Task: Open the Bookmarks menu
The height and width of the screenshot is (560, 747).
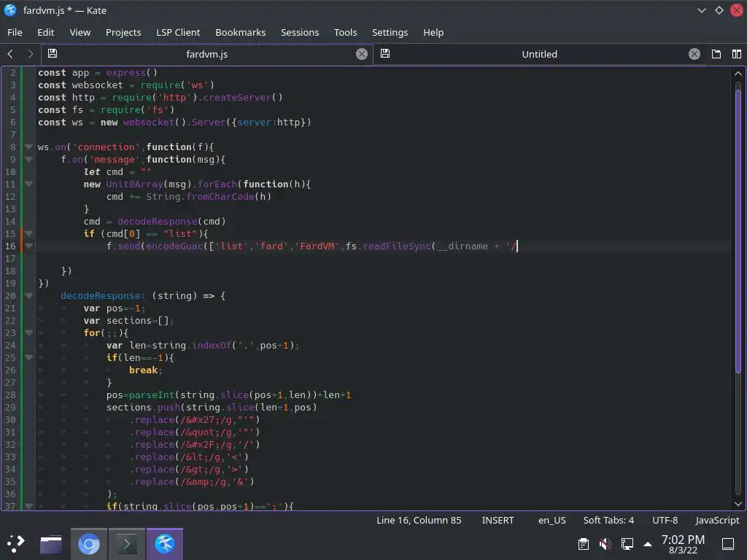Action: tap(241, 32)
